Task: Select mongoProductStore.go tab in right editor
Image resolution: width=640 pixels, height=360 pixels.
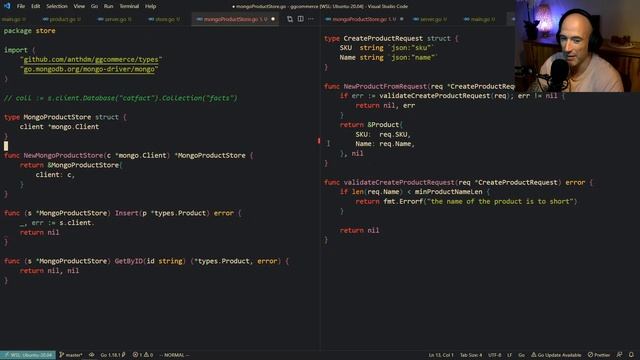Action: click(364, 19)
